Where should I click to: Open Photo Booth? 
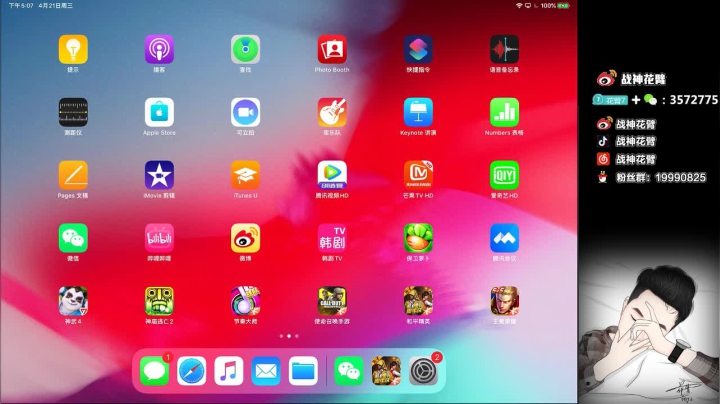(x=332, y=49)
